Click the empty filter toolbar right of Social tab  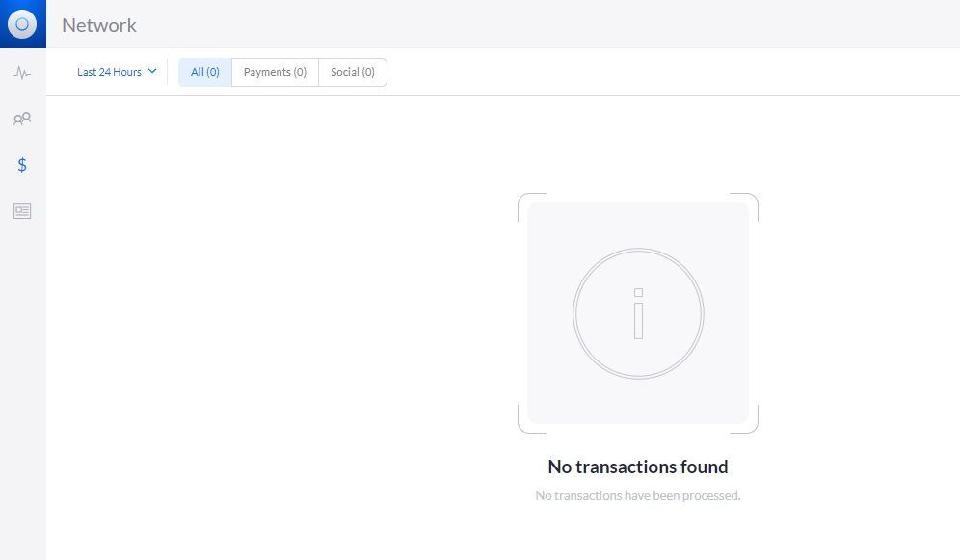tap(674, 72)
